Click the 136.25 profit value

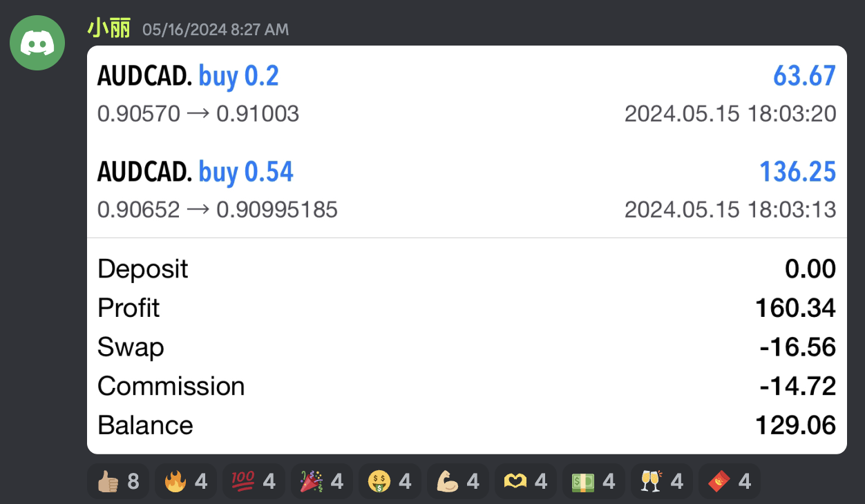pos(798,172)
